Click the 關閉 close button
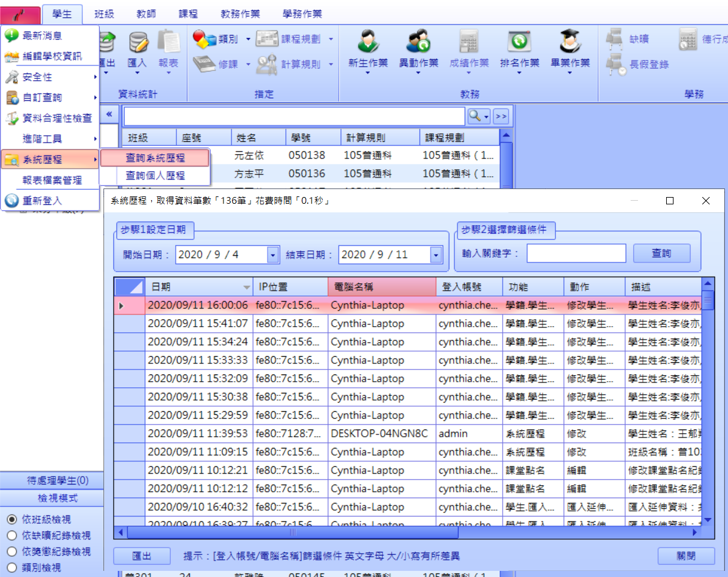This screenshot has height=577, width=728. coord(686,556)
